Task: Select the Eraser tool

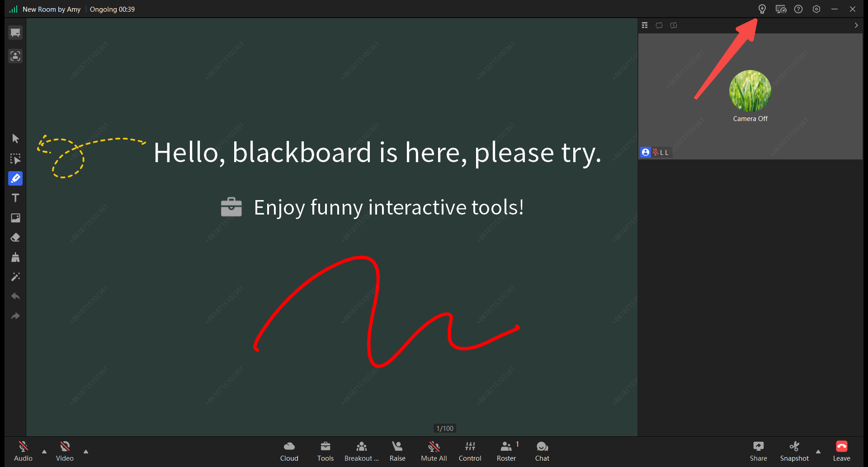Action: pos(15,238)
